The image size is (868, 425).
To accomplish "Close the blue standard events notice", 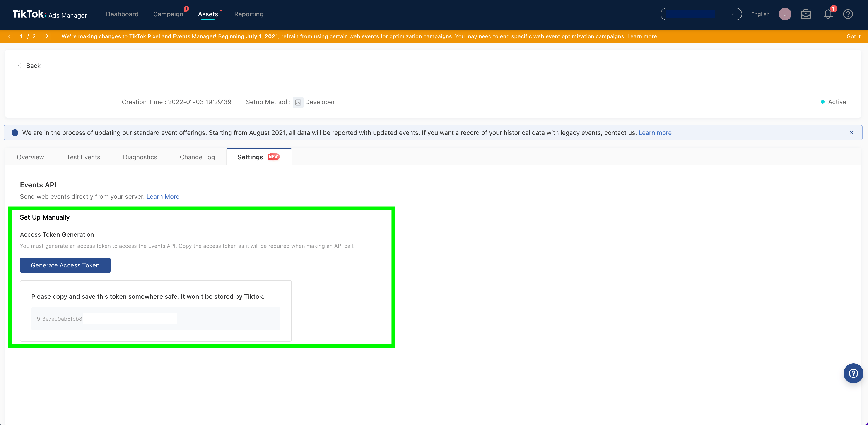I will tap(851, 133).
